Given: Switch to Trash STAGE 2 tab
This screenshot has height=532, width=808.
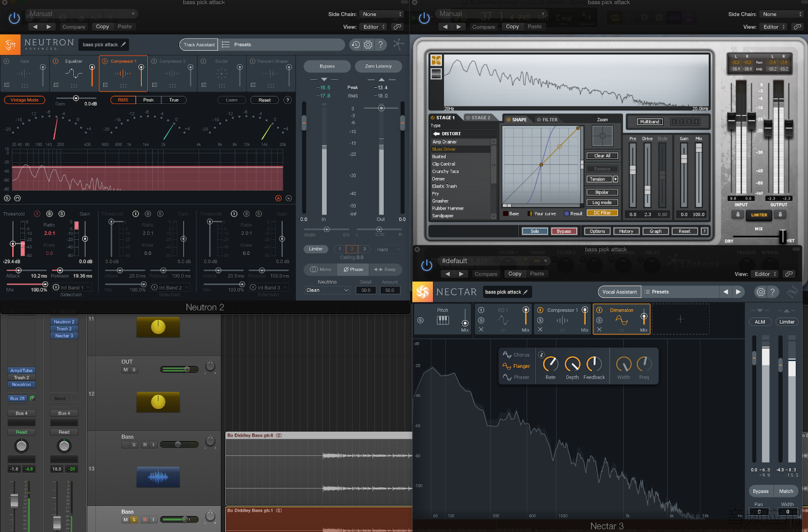Looking at the screenshot, I should pyautogui.click(x=478, y=118).
